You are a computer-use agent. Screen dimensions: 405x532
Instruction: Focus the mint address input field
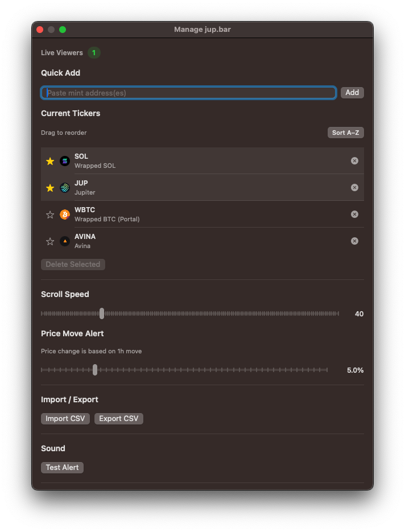click(188, 92)
